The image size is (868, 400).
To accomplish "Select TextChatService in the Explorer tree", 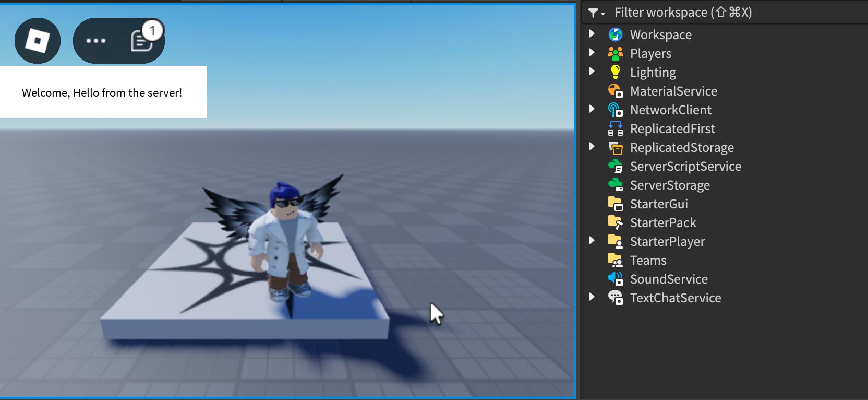I will point(676,298).
